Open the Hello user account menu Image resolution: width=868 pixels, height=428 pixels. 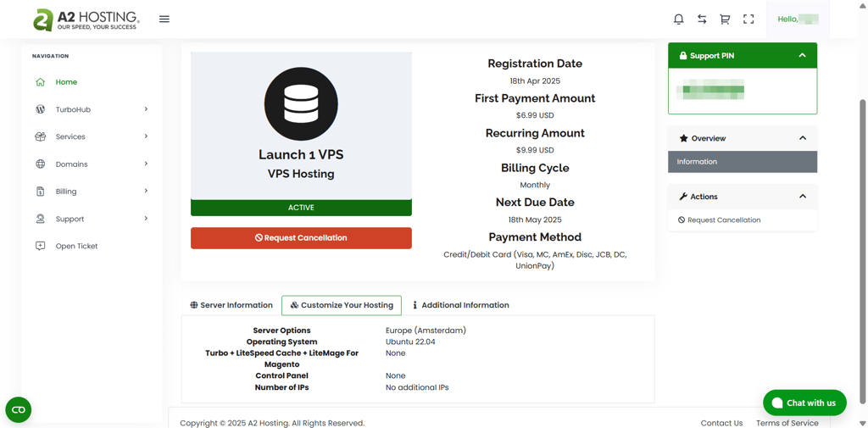[798, 19]
